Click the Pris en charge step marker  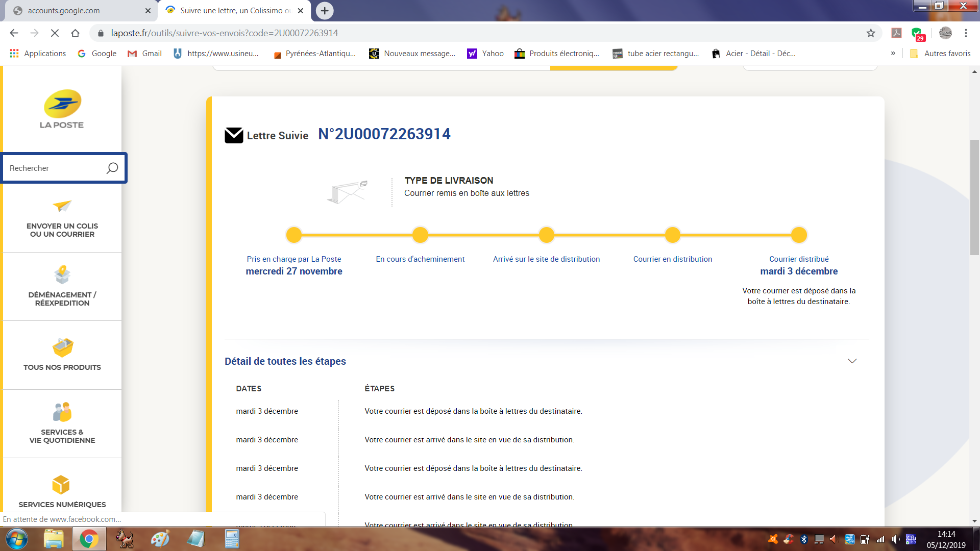294,235
